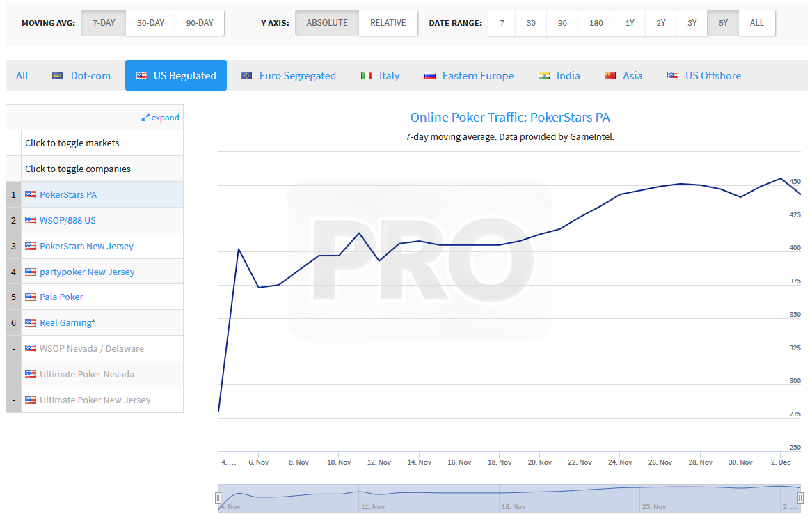Click the navigator mini chart at 18. Nov

[x=514, y=506]
